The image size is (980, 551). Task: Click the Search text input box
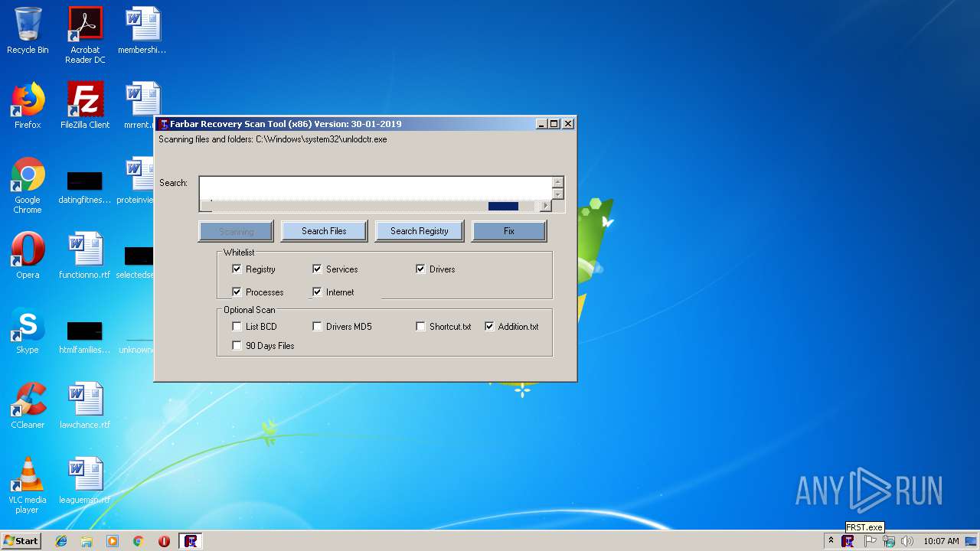(375, 188)
